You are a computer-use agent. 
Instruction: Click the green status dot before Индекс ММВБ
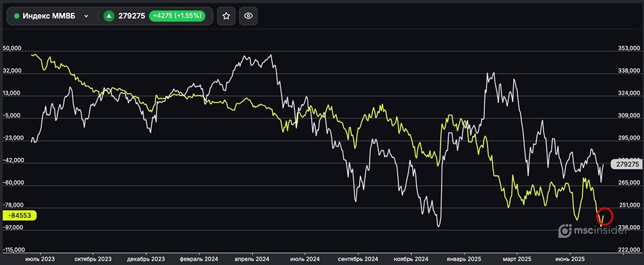coord(17,16)
